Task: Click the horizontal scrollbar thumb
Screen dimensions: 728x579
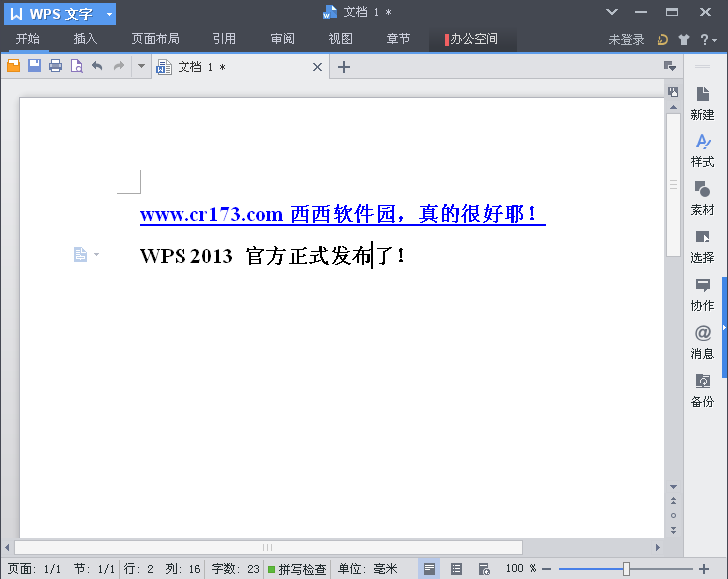Action: tap(268, 547)
